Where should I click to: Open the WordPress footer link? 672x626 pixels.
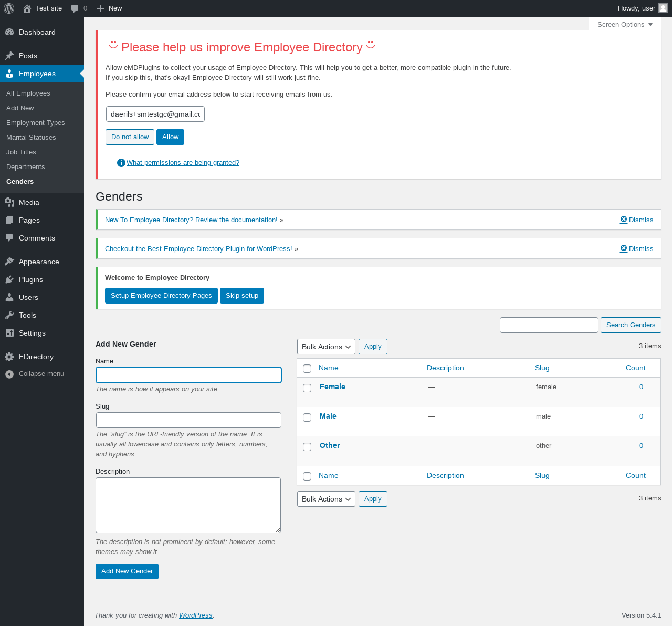[x=196, y=615]
